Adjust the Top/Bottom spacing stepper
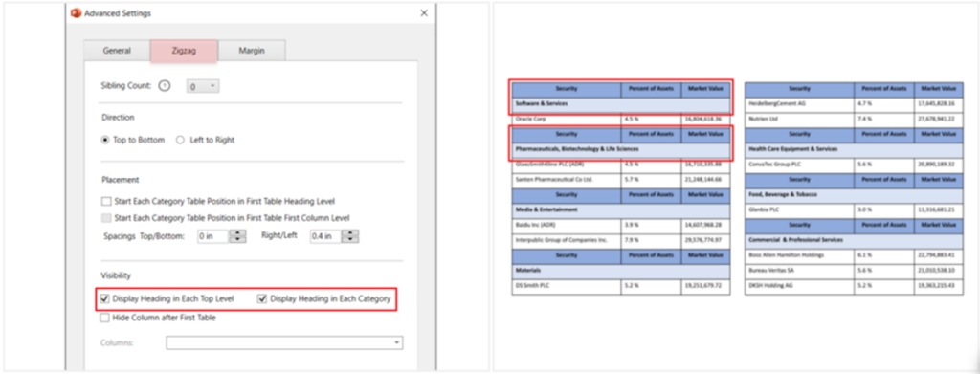Screen dimensions: 980x374 point(237,236)
